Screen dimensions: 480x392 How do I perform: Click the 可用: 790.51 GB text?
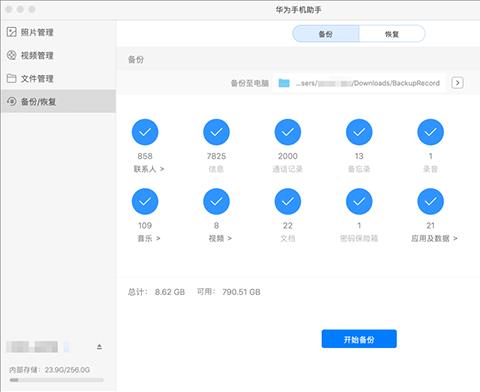coord(229,292)
